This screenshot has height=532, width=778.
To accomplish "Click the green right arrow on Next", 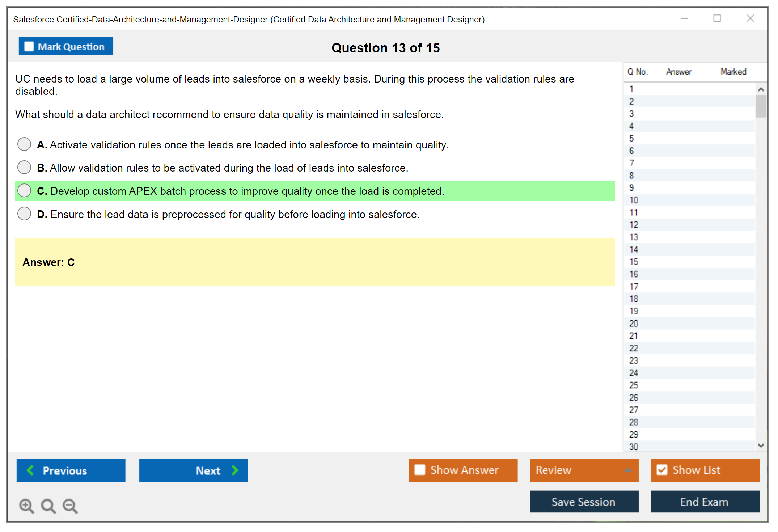I will point(235,470).
